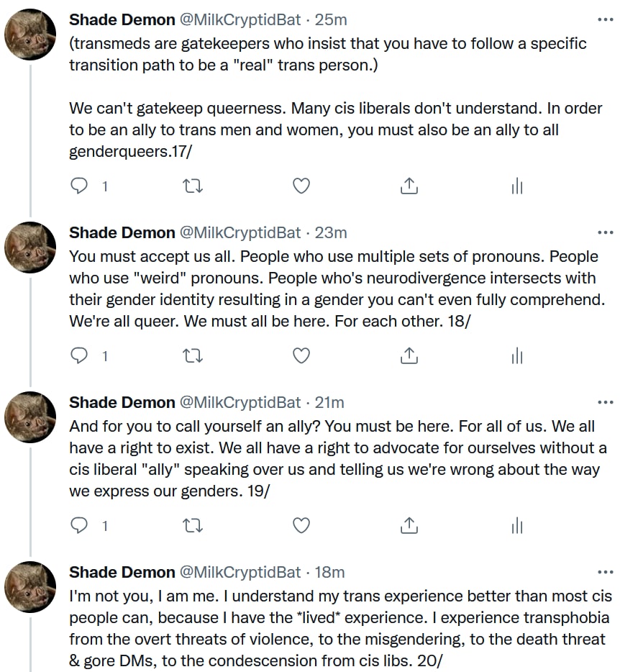Click Shade Demon name on the 23m tweet
Image resolution: width=620 pixels, height=672 pixels.
point(122,232)
